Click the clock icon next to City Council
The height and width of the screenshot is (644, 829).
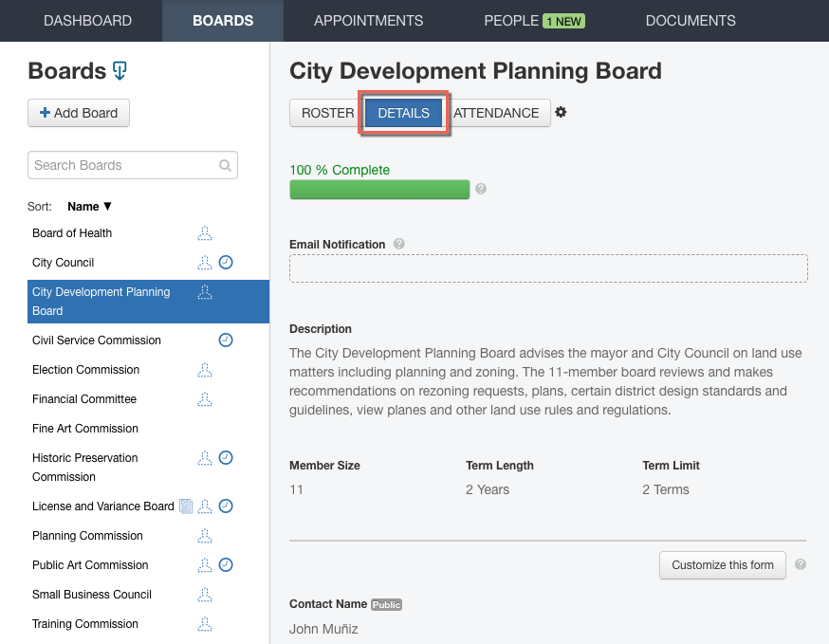[x=226, y=263]
